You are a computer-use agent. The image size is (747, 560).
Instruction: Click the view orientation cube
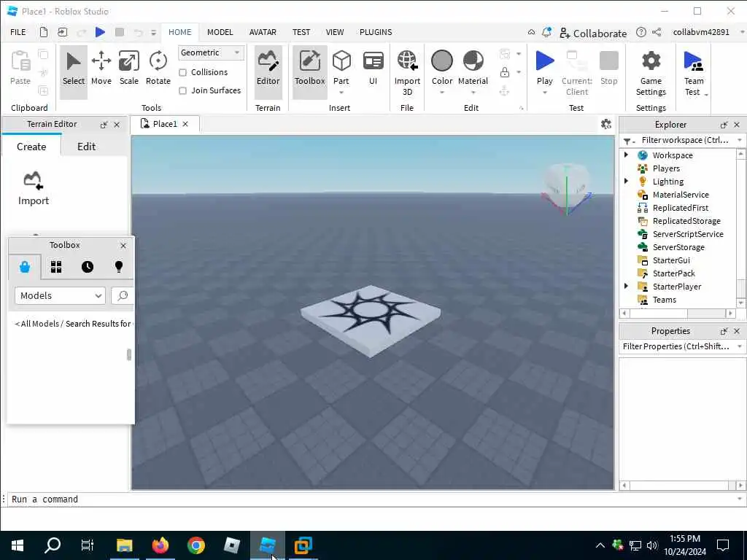[x=566, y=187]
